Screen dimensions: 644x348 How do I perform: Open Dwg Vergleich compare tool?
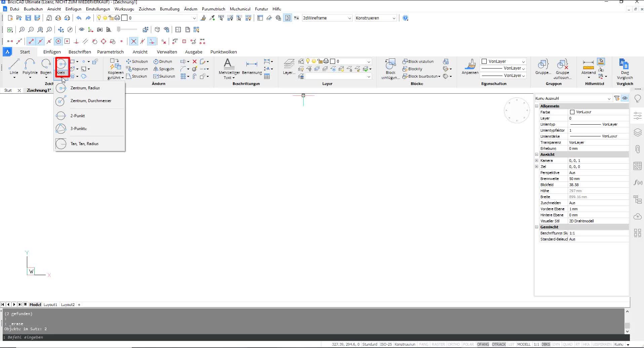coord(625,69)
